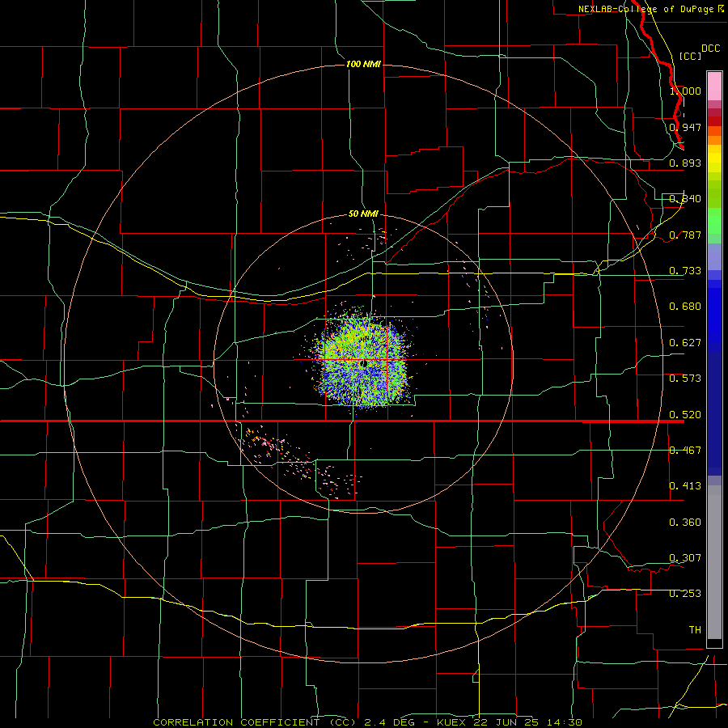
Task: Click the 0.413 scale value
Action: coord(685,485)
